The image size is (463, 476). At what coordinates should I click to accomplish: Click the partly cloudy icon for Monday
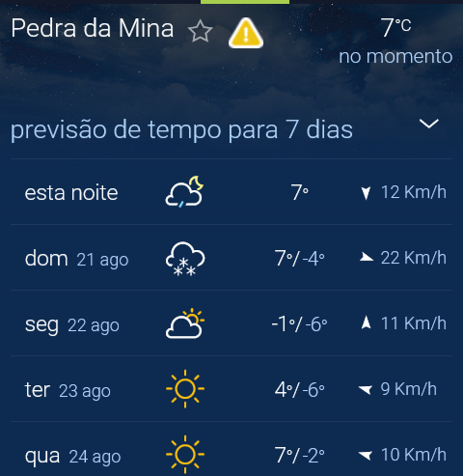(x=185, y=323)
